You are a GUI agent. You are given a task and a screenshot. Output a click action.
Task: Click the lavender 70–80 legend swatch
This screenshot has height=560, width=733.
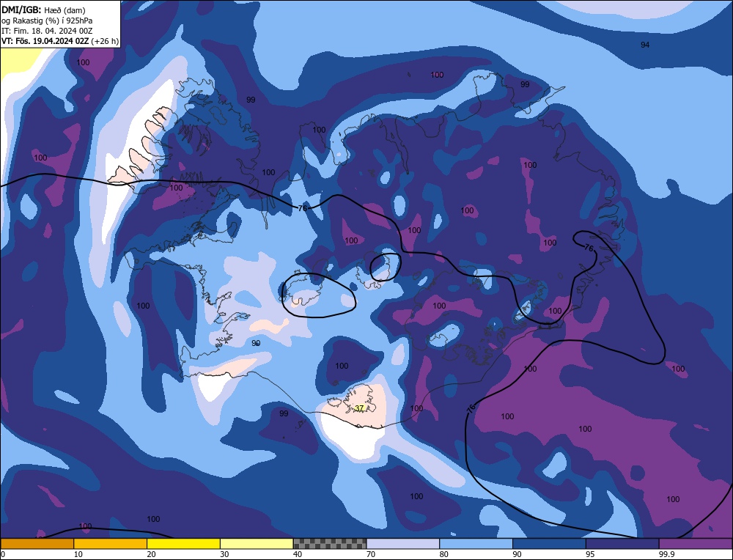coord(403,544)
